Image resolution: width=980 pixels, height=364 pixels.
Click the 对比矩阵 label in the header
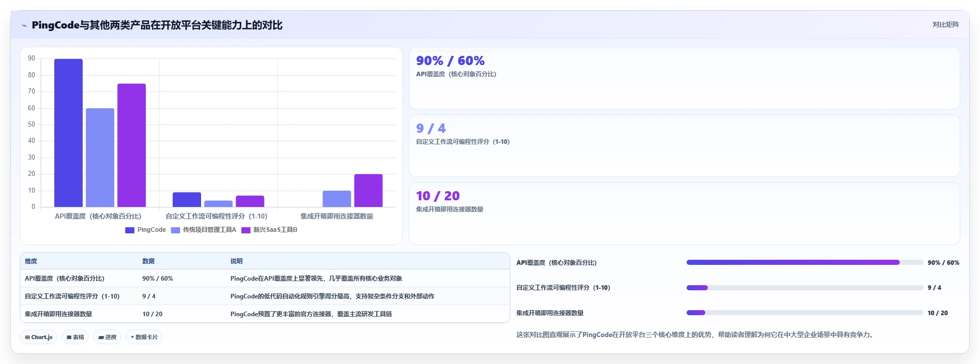[945, 24]
